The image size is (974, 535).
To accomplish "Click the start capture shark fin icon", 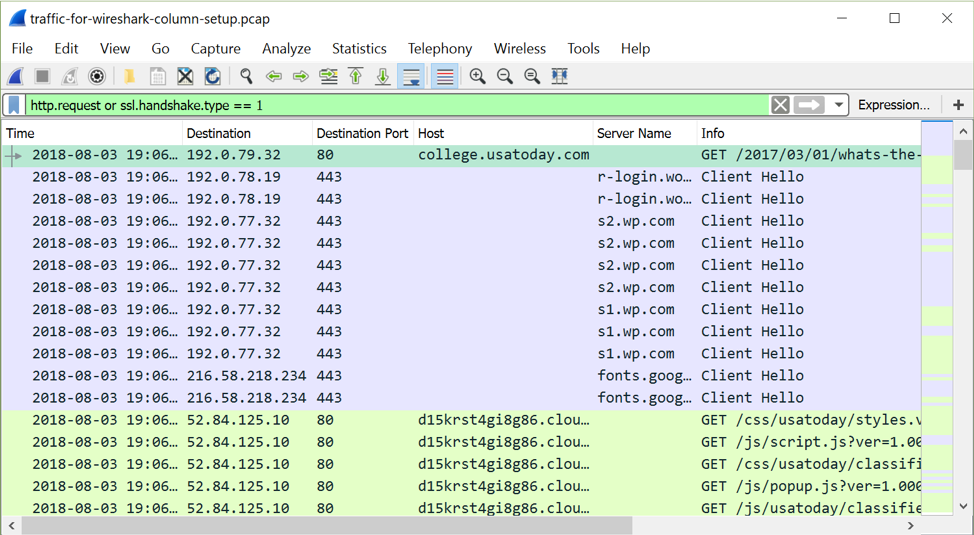I will tap(16, 77).
